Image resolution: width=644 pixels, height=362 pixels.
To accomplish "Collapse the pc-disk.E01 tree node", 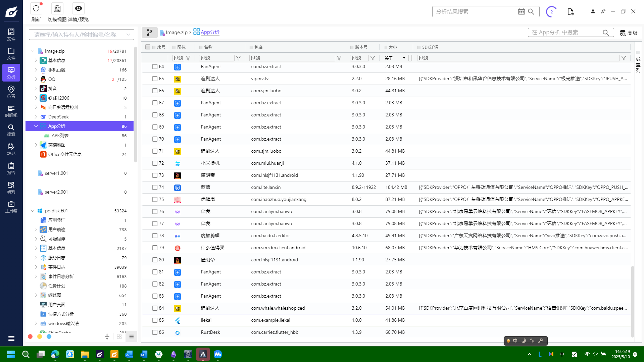I will 33,211.
